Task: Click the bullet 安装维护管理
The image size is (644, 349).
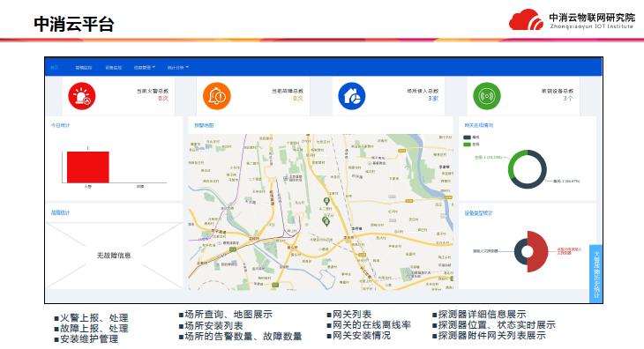Action: point(86,339)
